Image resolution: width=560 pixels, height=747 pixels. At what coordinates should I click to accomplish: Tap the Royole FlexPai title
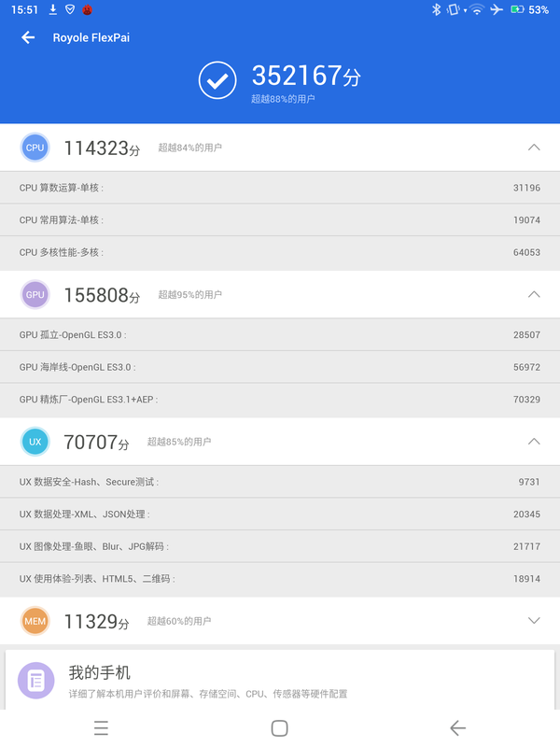(91, 37)
